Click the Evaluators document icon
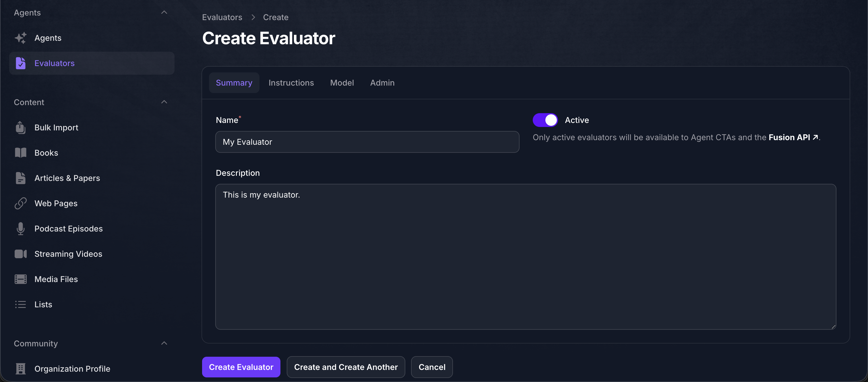This screenshot has height=382, width=868. pos(21,63)
